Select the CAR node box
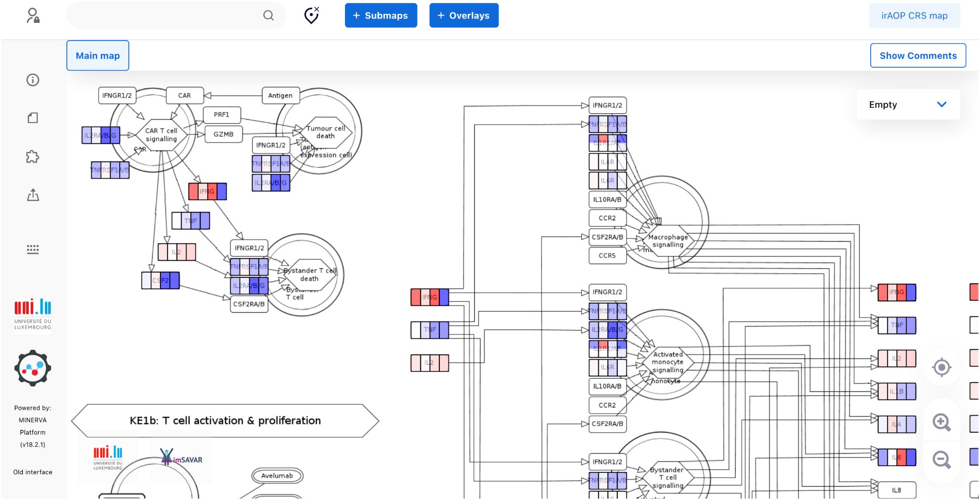The width and height of the screenshot is (980, 500). click(185, 95)
